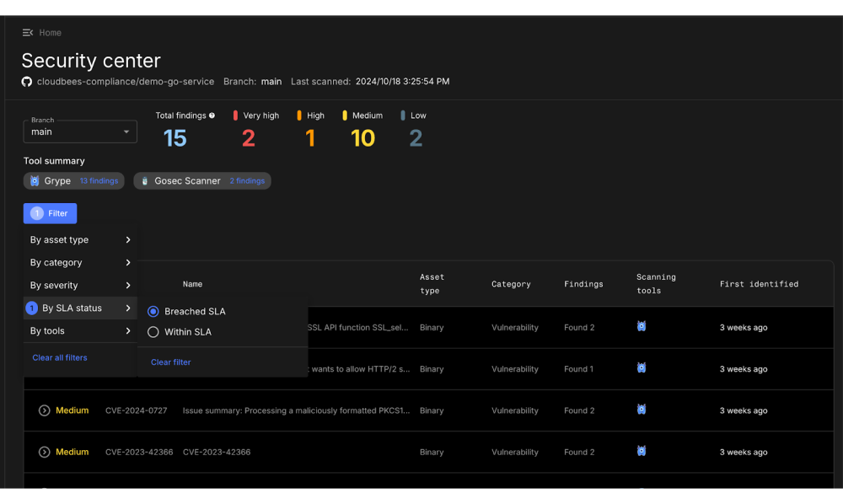The width and height of the screenshot is (843, 504).
Task: Click the Grype tool icon in summary
Action: (35, 181)
